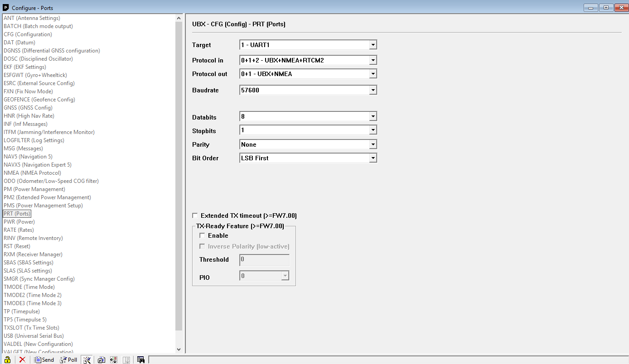Viewport: 629px width, 364px height.
Task: Select DAT (Datum) entry
Action: [x=19, y=43]
